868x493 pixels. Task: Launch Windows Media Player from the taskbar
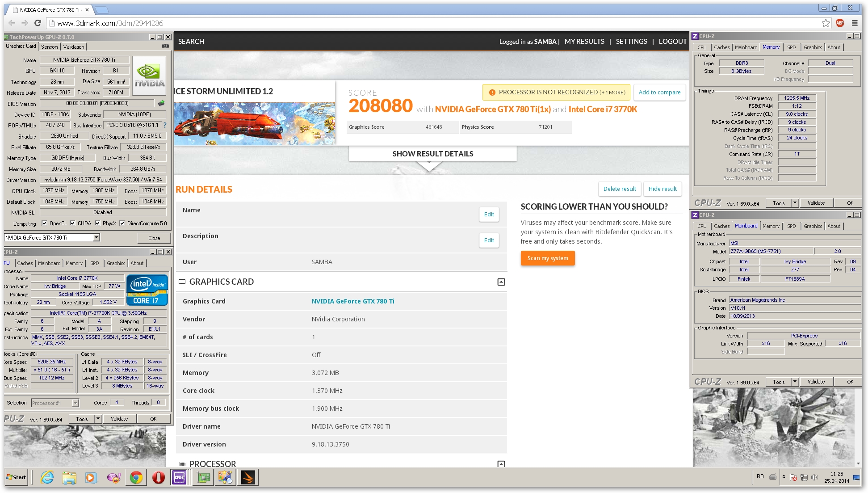tap(91, 478)
